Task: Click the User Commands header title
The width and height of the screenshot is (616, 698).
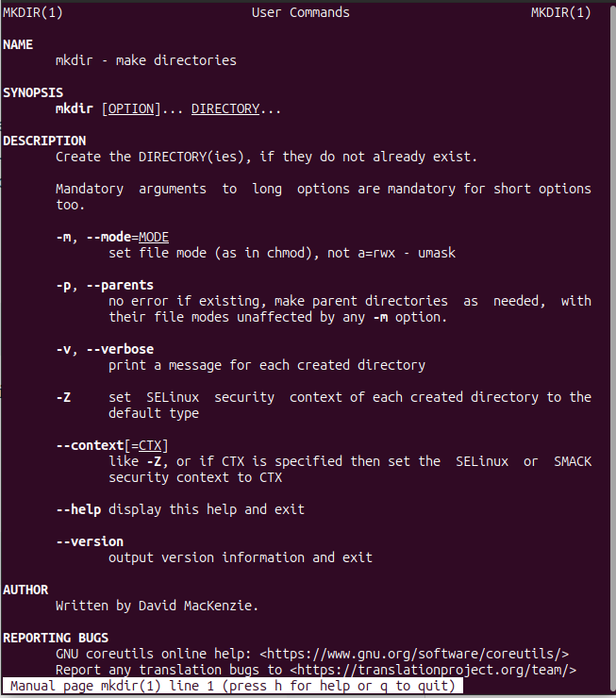Action: click(x=300, y=12)
